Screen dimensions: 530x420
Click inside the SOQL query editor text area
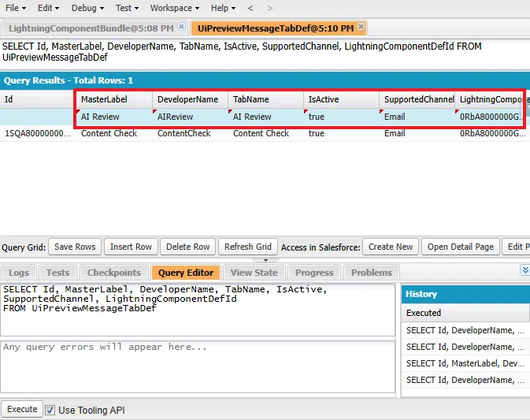[198, 310]
